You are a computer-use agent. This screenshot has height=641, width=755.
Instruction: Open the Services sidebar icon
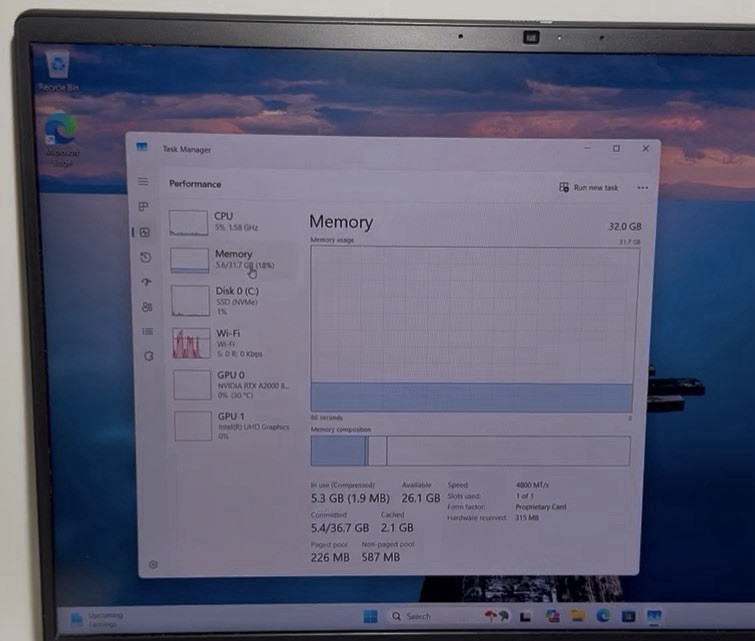(x=149, y=356)
